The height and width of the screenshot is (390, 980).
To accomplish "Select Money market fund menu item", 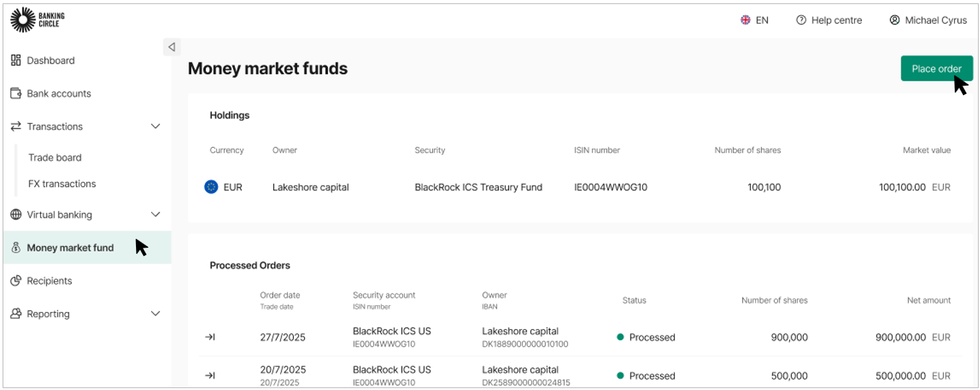I will point(87,248).
